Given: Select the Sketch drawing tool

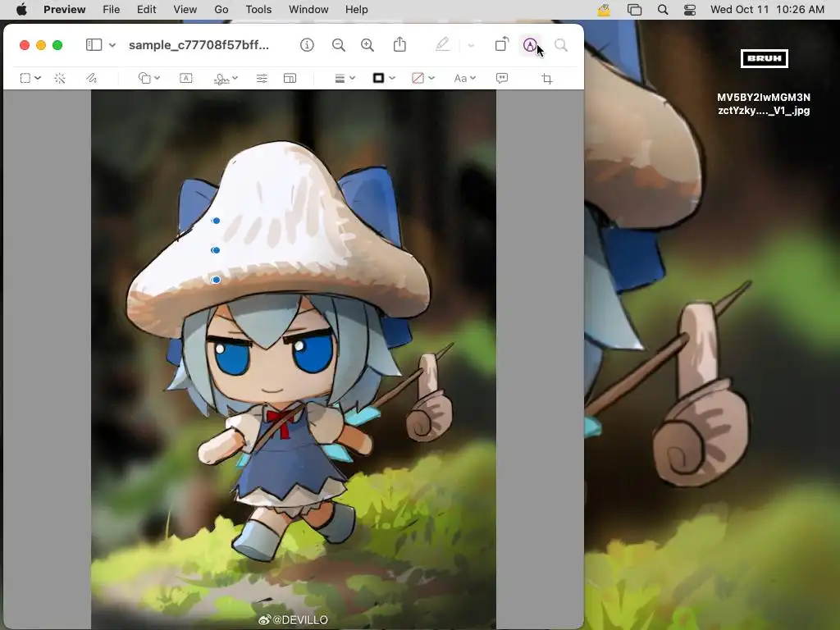Looking at the screenshot, I should 92,78.
